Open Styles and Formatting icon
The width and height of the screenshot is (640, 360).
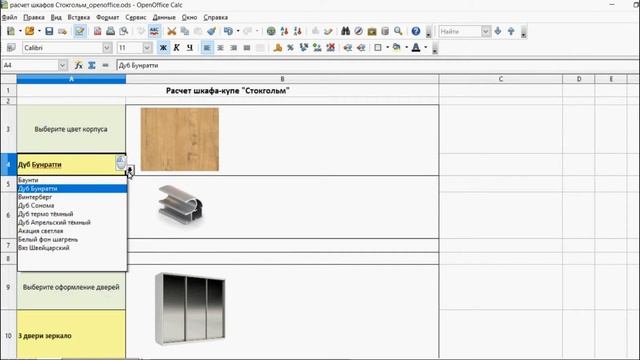(x=11, y=48)
